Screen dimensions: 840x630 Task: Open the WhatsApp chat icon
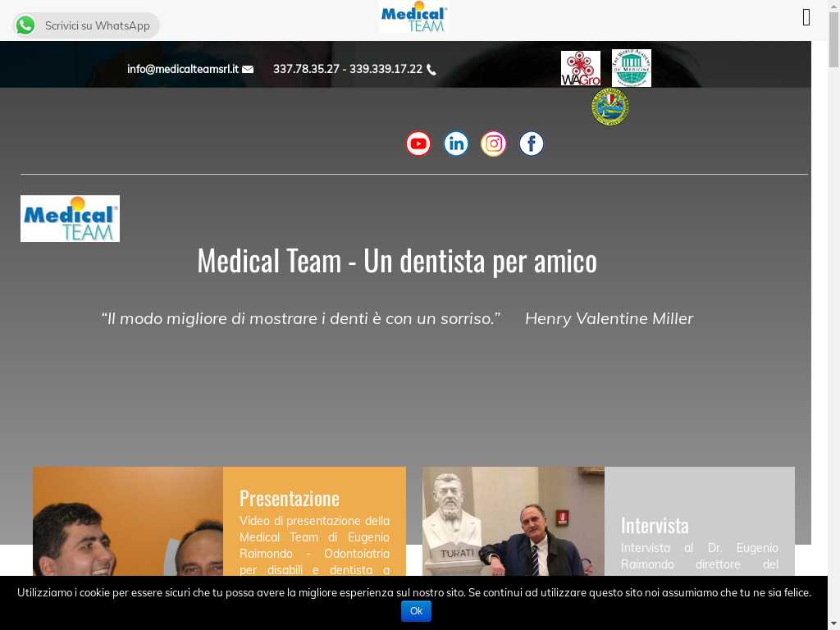tap(25, 25)
